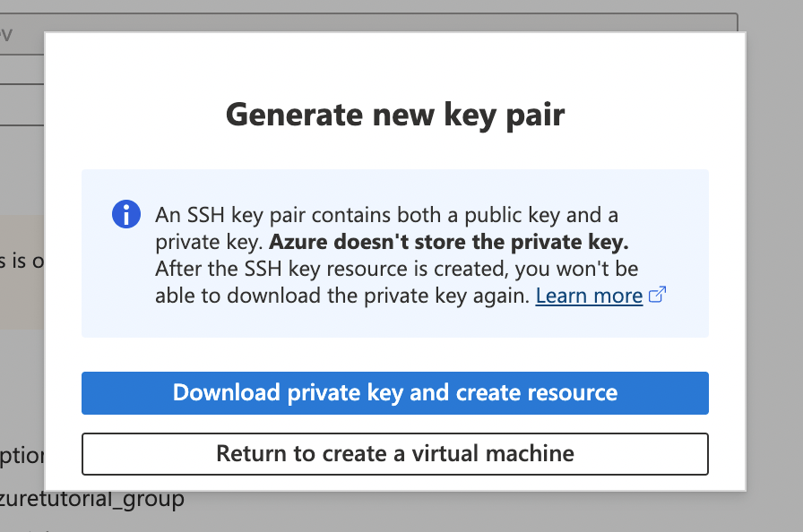
Task: Click the blue information icon
Action: pyautogui.click(x=125, y=214)
